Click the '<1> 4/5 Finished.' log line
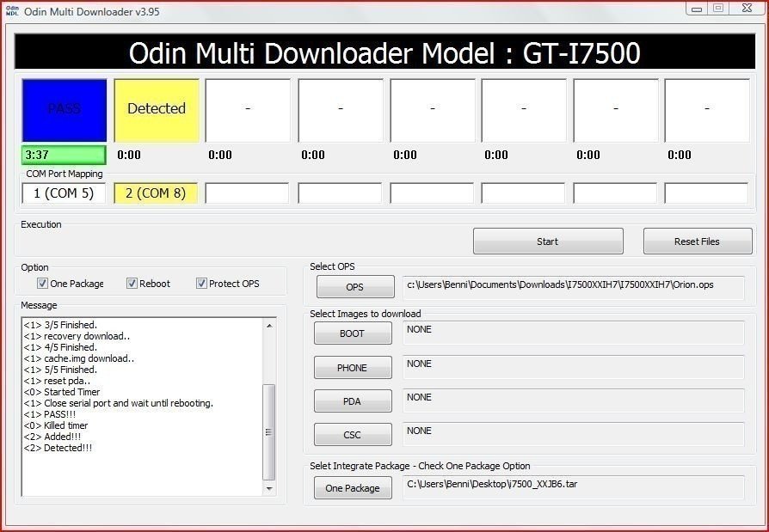 (60, 347)
